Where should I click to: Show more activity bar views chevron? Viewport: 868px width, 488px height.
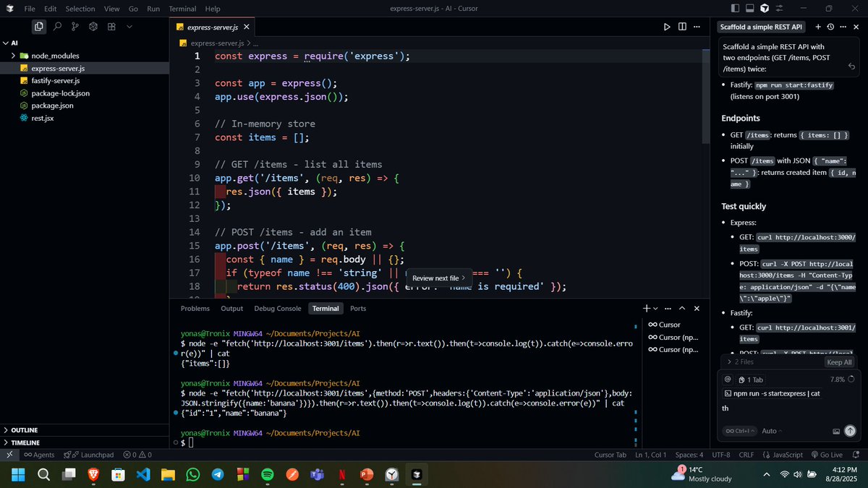tap(129, 27)
